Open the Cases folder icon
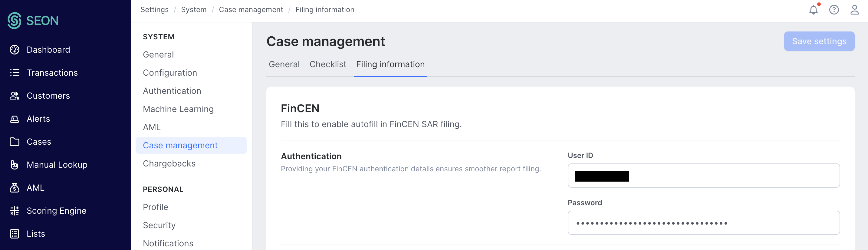 coord(15,142)
